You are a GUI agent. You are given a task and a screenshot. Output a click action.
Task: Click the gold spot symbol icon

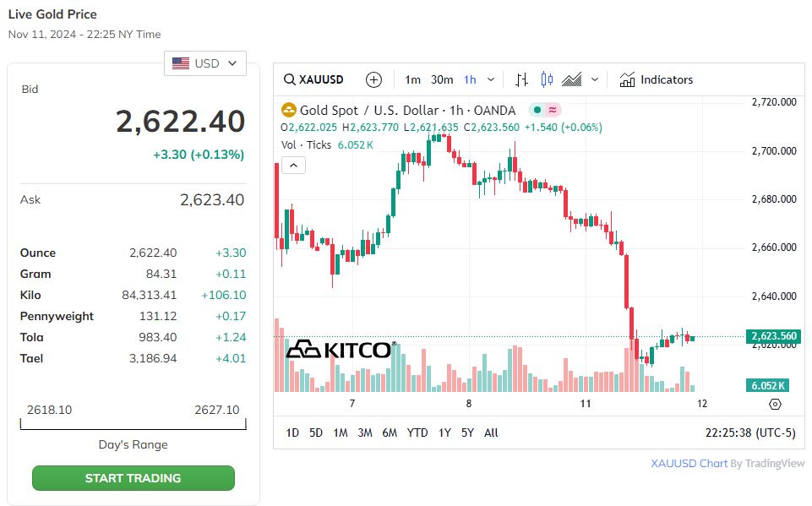tap(289, 110)
